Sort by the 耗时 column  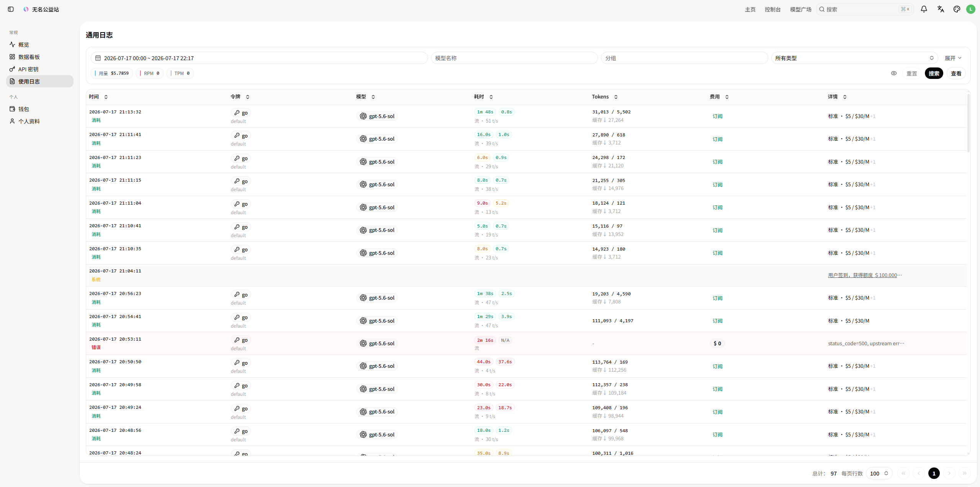coord(483,97)
